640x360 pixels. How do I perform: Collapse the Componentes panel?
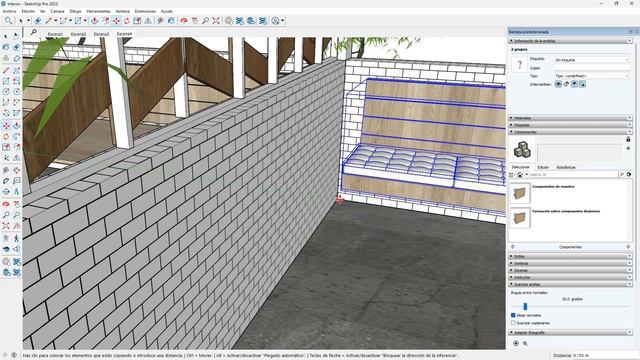coord(570,132)
